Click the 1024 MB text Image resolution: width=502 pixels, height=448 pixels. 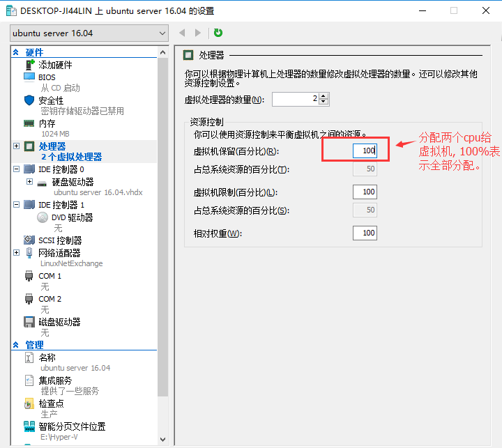click(x=55, y=134)
